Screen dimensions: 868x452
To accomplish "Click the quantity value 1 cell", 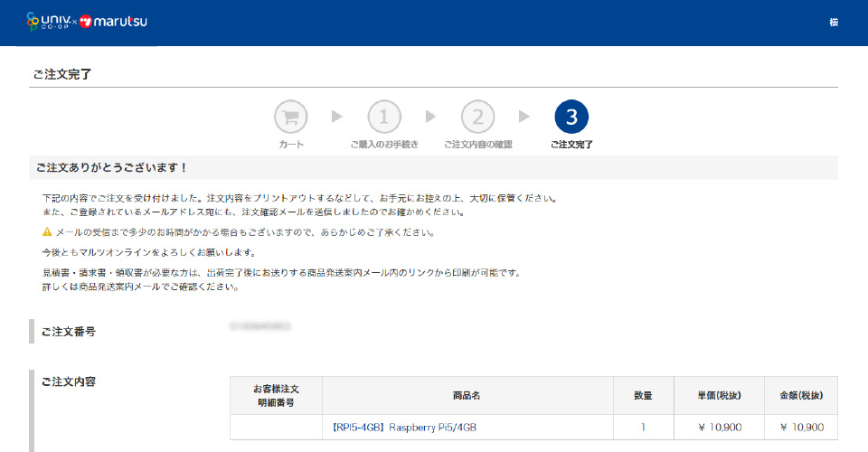I will [x=643, y=427].
